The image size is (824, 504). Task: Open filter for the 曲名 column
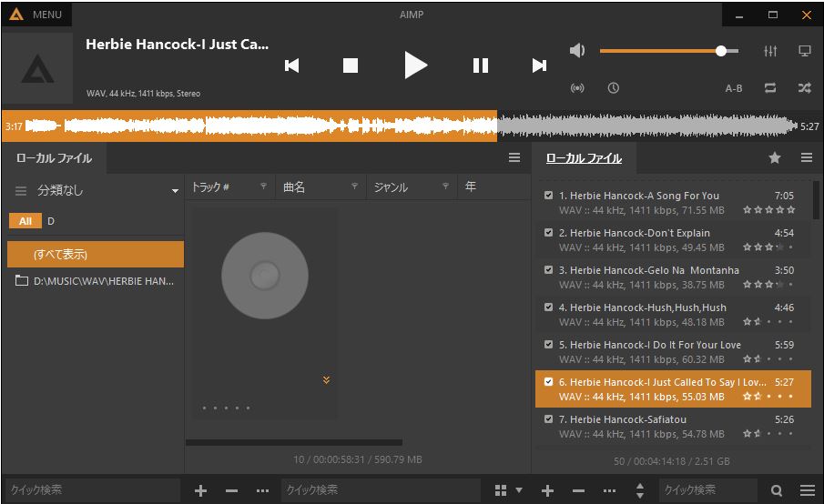[354, 186]
